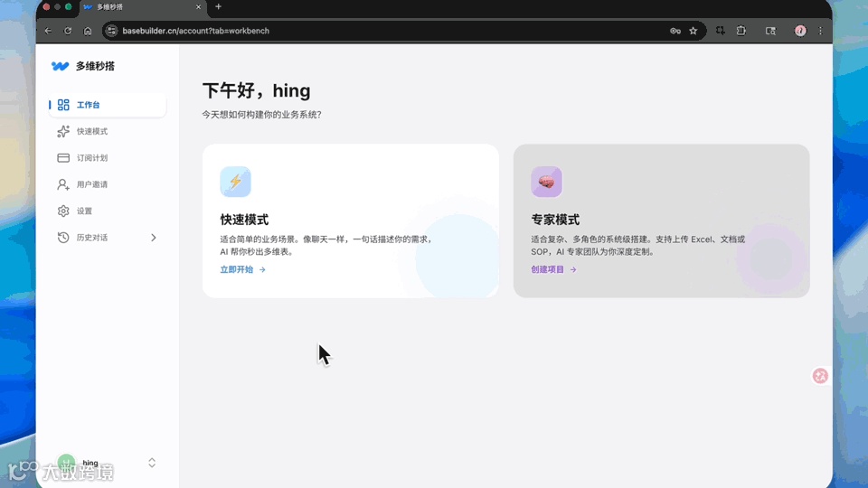Click the lightning bolt 快速模式 card icon

pos(235,182)
